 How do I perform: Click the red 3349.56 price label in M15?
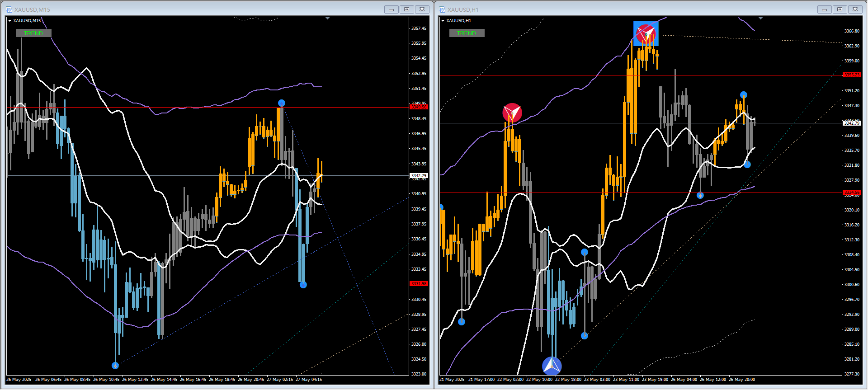click(419, 107)
